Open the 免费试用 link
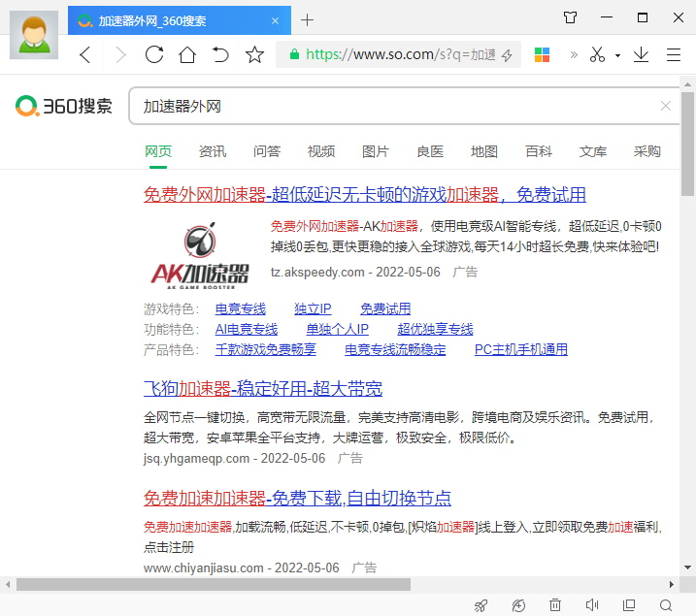The image size is (696, 616). click(x=385, y=308)
